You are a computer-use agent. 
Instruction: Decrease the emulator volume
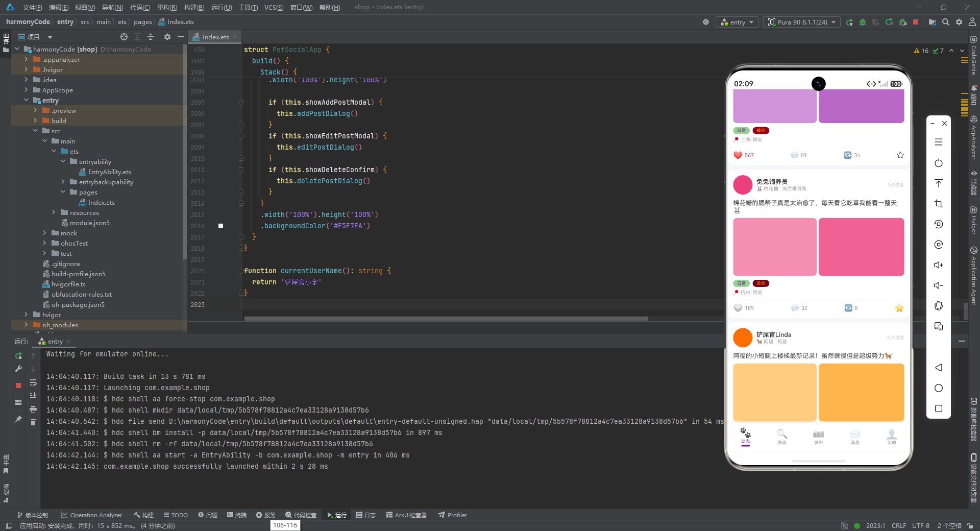939,285
